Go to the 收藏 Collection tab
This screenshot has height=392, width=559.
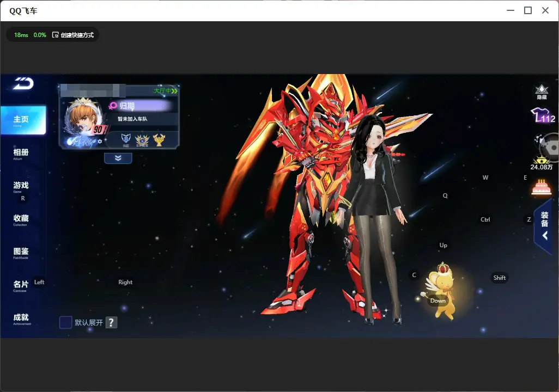[x=21, y=219]
